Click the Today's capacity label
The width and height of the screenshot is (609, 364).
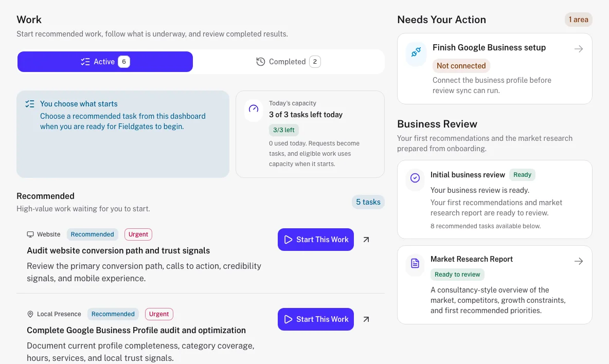(293, 103)
